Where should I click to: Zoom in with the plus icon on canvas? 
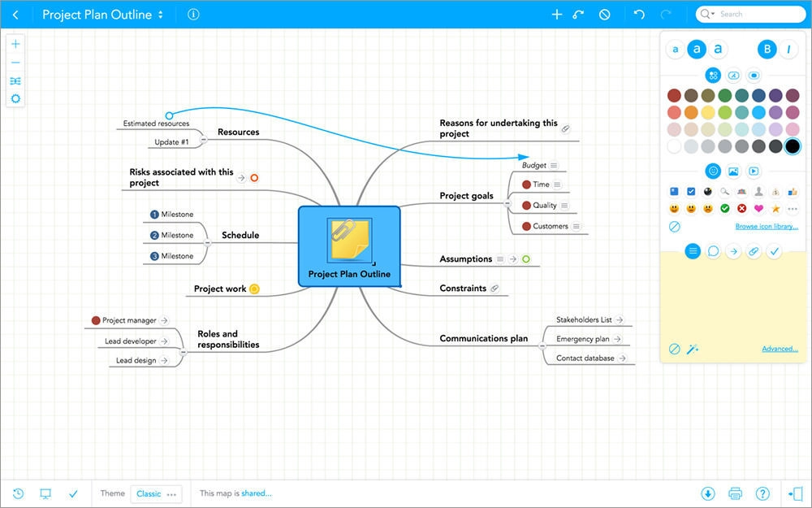15,44
